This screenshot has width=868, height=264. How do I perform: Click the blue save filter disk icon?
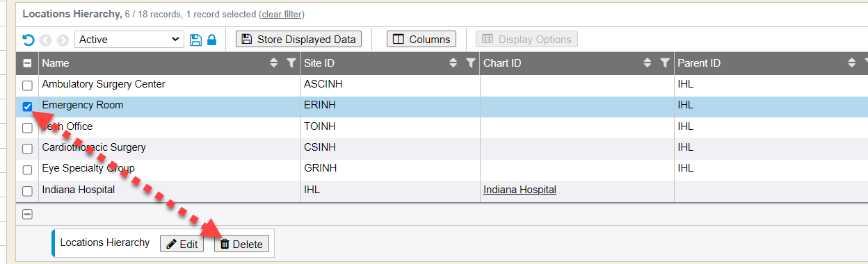click(x=195, y=40)
